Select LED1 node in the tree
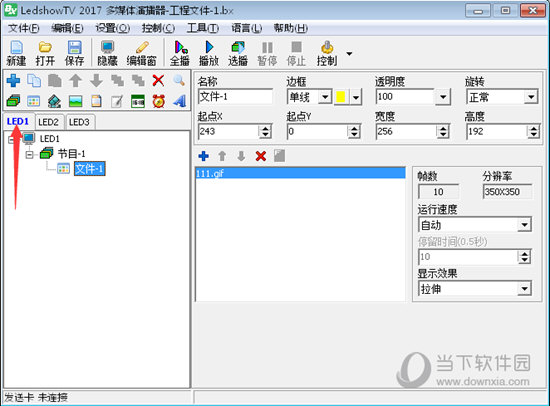 click(x=49, y=139)
